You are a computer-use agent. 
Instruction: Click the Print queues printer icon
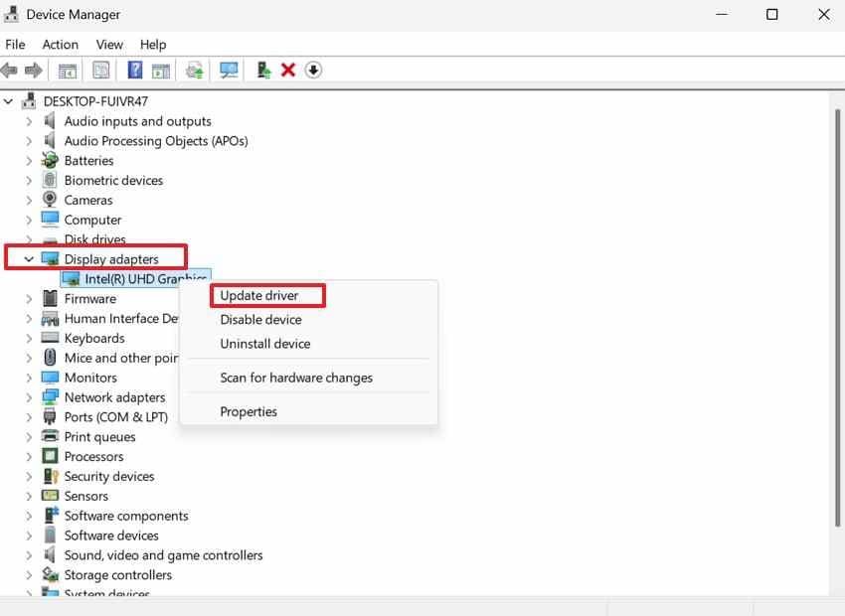tap(50, 436)
